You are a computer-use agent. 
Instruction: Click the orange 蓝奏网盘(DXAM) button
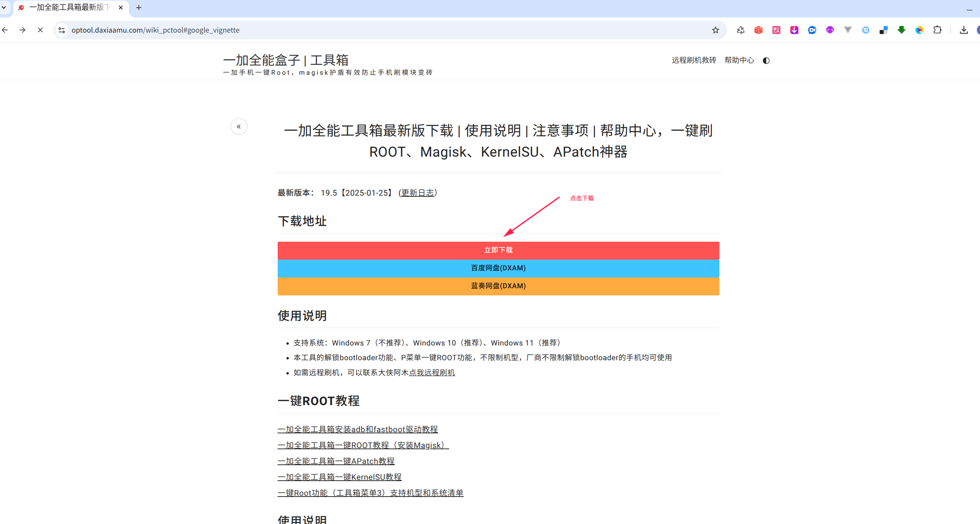[498, 286]
